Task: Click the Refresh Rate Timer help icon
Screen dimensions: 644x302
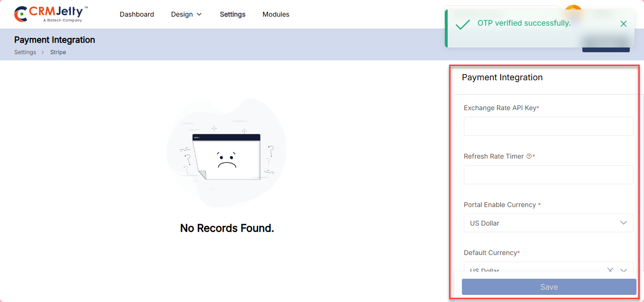Action: 529,156
